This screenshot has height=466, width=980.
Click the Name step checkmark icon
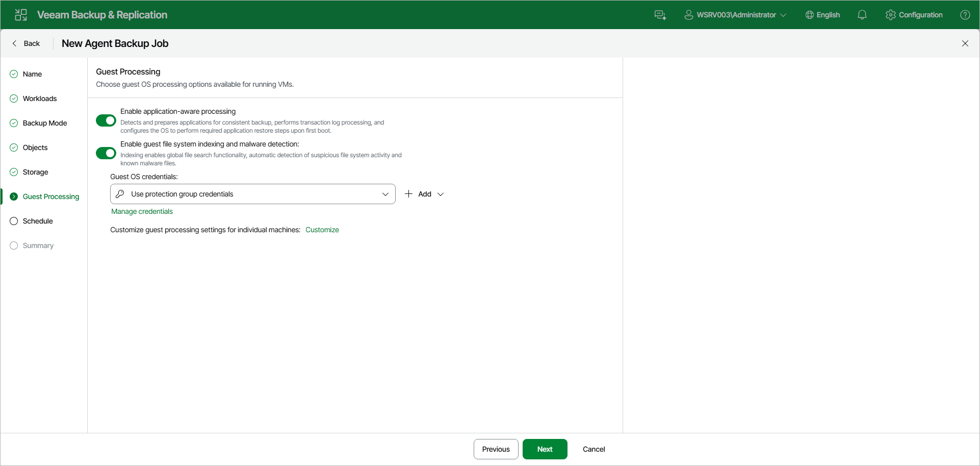click(14, 74)
